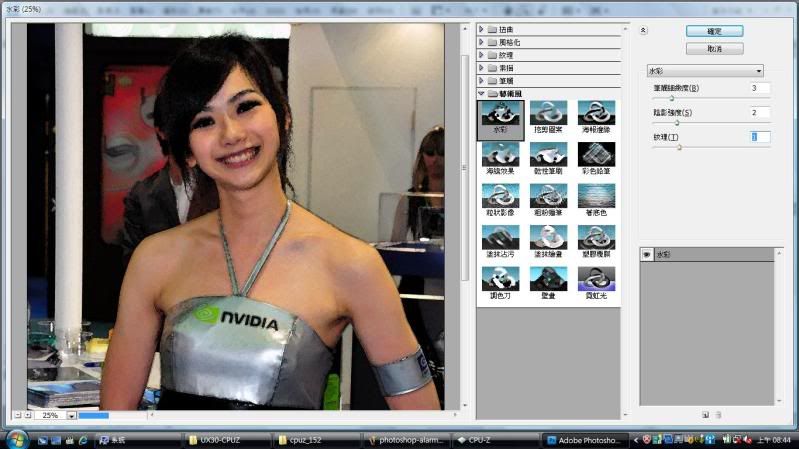
Task: Pick the 海報邊緣 Poster Edges filter thumbnail
Action: click(596, 113)
